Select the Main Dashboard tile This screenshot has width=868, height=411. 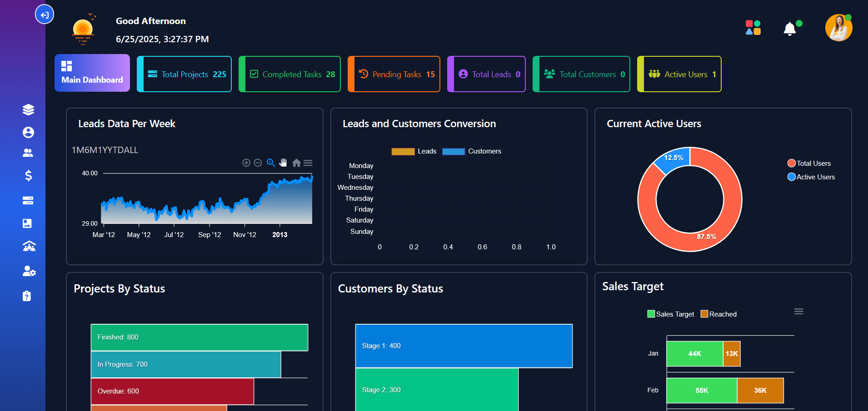[92, 73]
